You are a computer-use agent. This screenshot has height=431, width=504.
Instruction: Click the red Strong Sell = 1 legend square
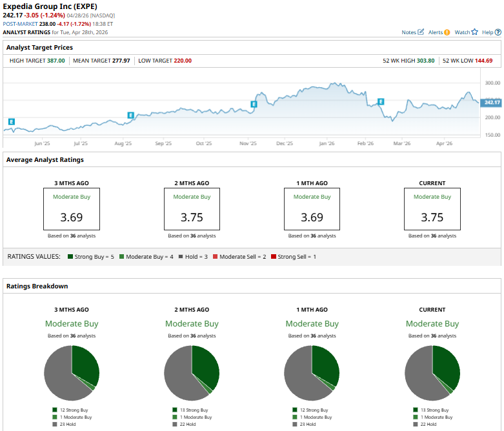pyautogui.click(x=274, y=257)
